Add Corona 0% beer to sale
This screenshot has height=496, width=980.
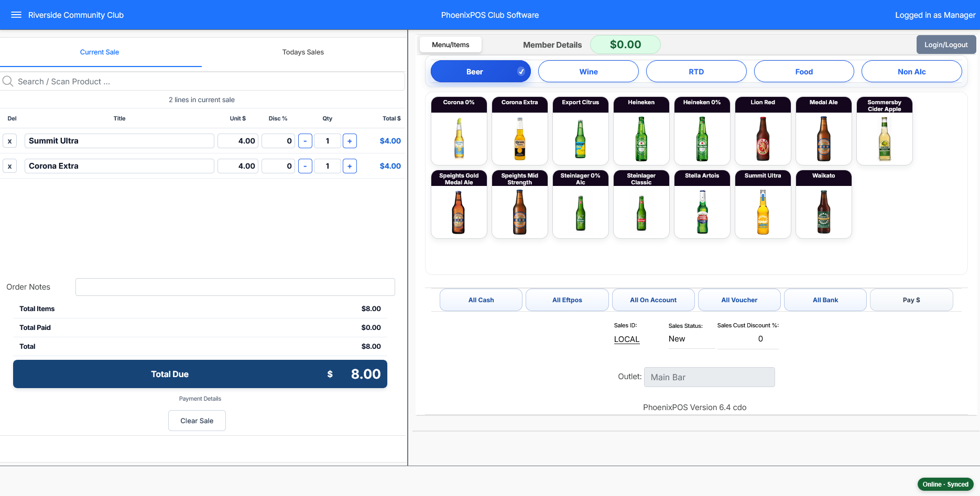459,131
